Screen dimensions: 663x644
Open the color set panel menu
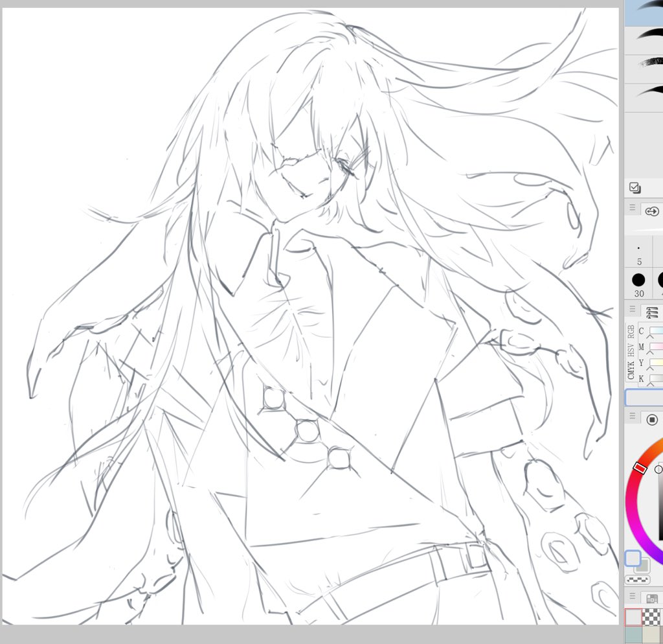point(633,596)
